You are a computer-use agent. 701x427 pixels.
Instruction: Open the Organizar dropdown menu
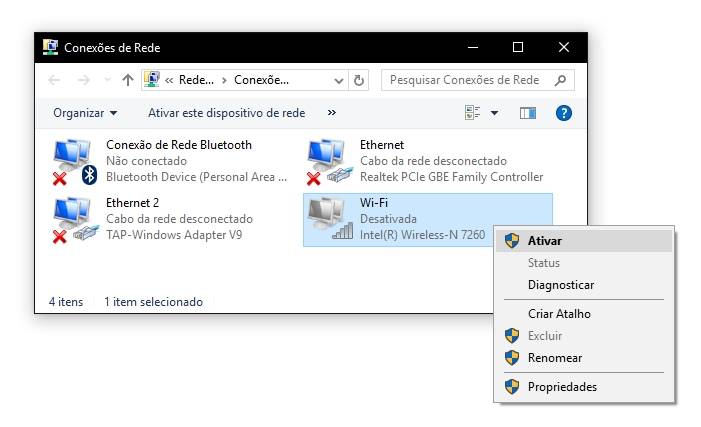[85, 113]
